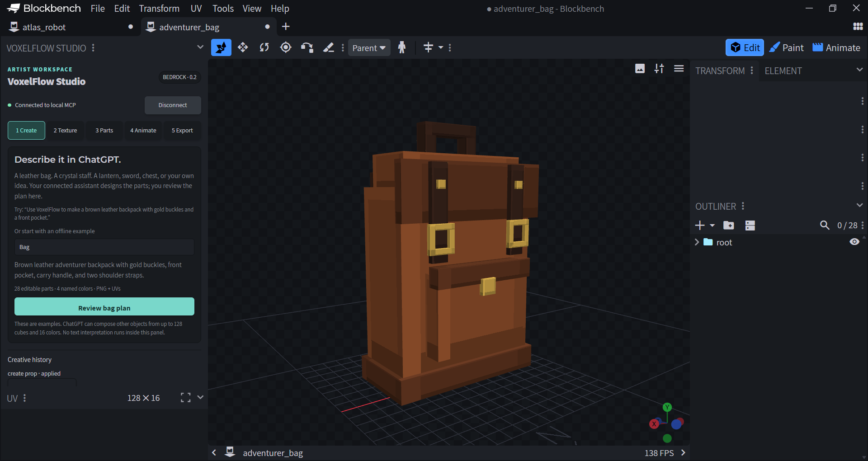This screenshot has height=461, width=868.
Task: Select the Pivot tool
Action: (286, 47)
